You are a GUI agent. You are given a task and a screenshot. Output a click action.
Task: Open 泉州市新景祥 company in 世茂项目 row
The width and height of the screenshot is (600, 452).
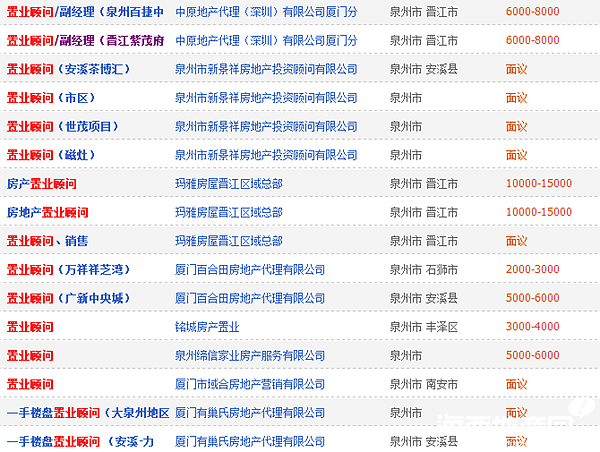[x=266, y=127]
